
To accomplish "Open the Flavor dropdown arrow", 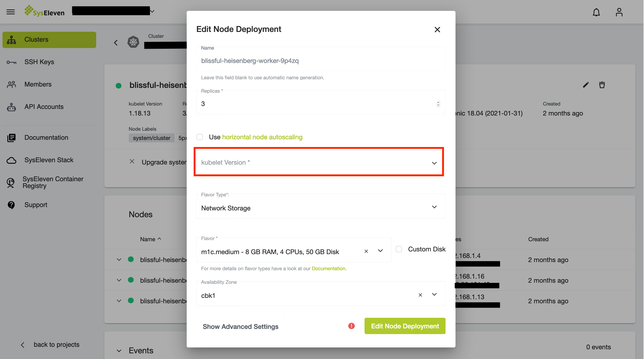I will tap(380, 251).
